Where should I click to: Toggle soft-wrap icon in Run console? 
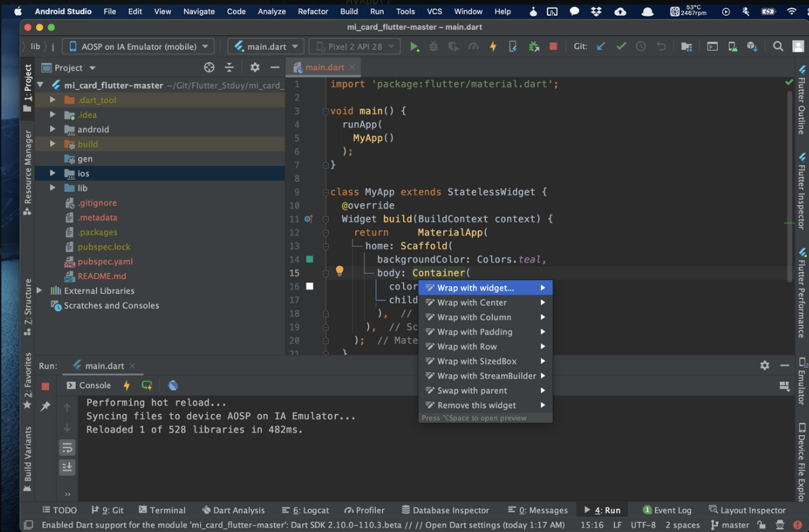click(67, 447)
